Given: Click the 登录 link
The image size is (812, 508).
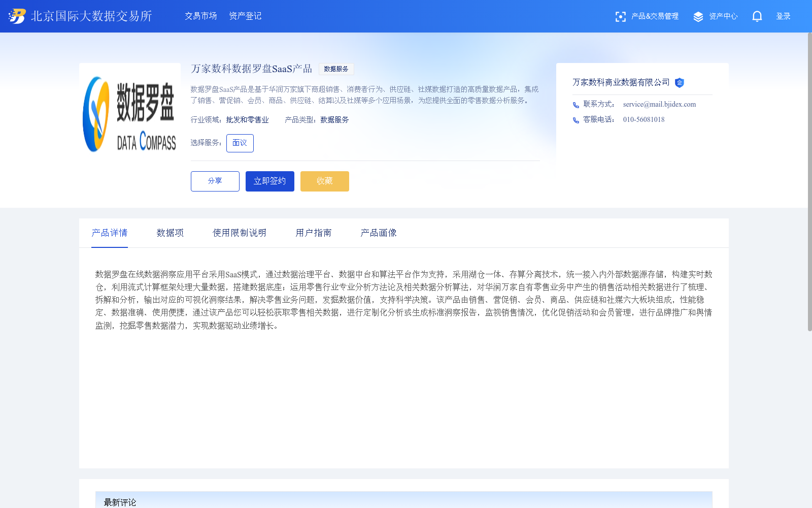Looking at the screenshot, I should 783,16.
